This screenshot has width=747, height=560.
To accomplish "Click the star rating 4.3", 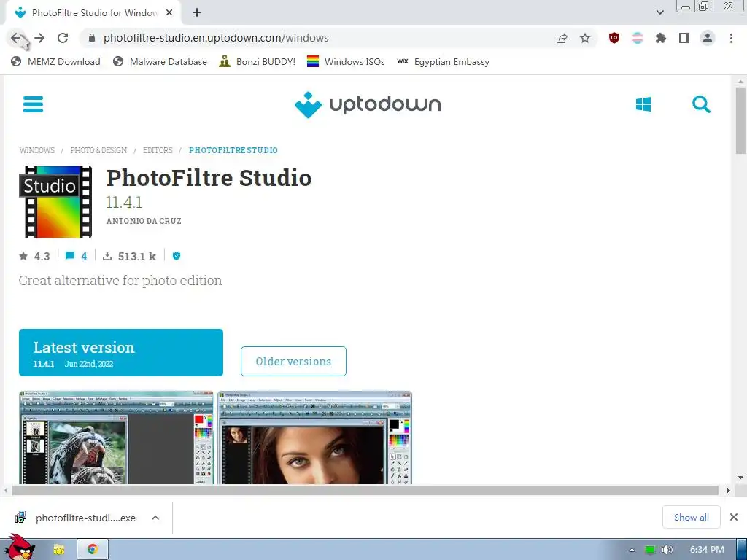I will (x=34, y=256).
